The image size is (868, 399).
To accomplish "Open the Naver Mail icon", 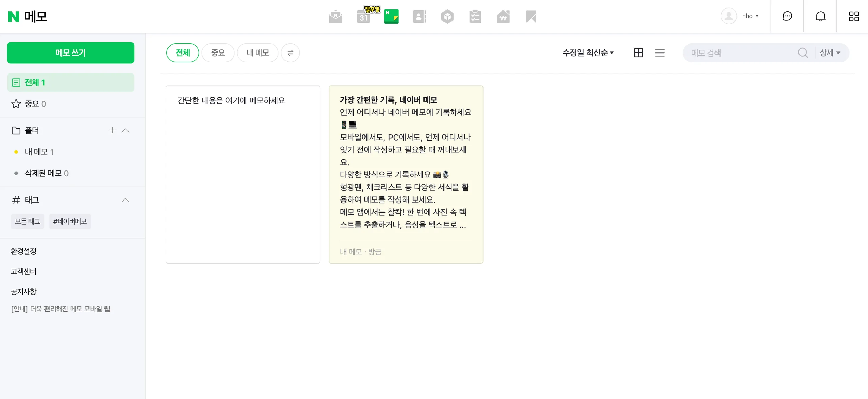I will click(x=335, y=17).
